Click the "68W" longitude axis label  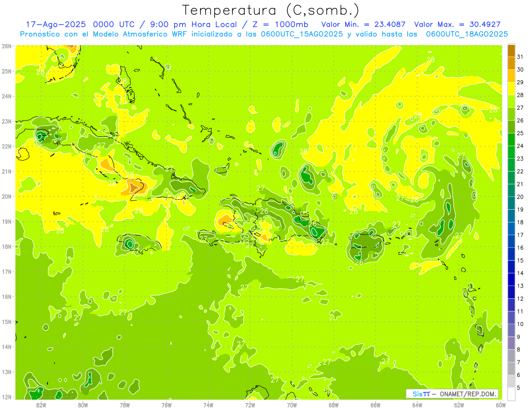pyautogui.click(x=334, y=405)
